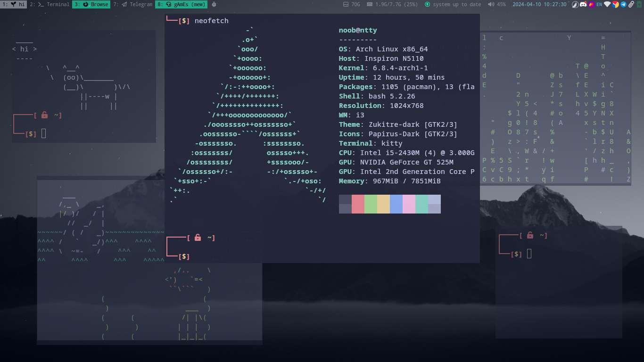Click the red padlock in cowsay terminal prompt
This screenshot has width=644, height=362.
point(44,115)
